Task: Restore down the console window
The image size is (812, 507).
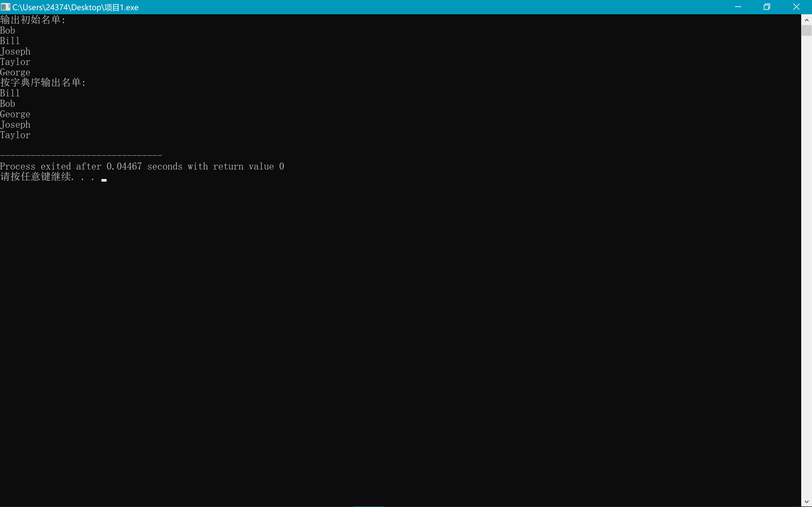Action: point(767,7)
